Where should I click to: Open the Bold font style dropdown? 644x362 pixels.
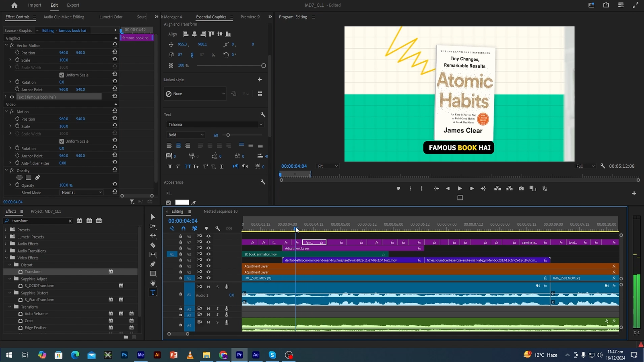(186, 135)
